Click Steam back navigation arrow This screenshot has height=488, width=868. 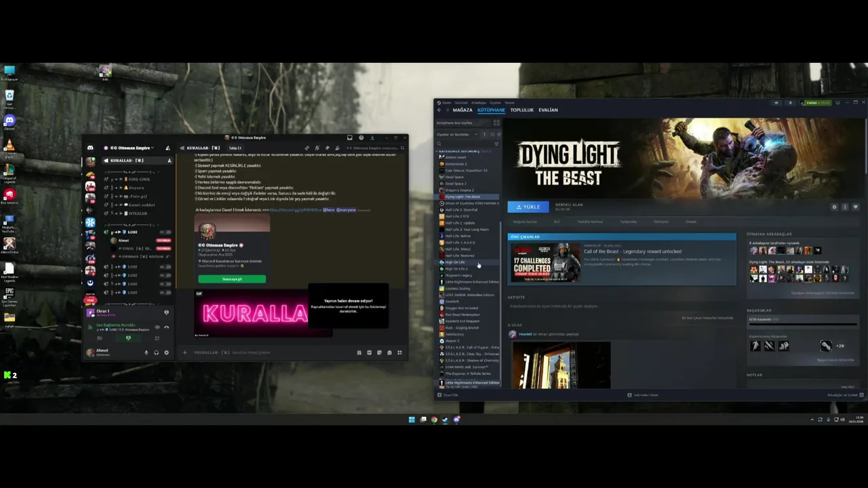pyautogui.click(x=439, y=110)
